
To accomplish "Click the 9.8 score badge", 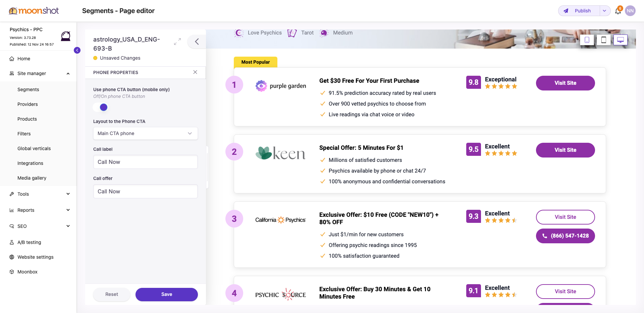I will (x=474, y=82).
